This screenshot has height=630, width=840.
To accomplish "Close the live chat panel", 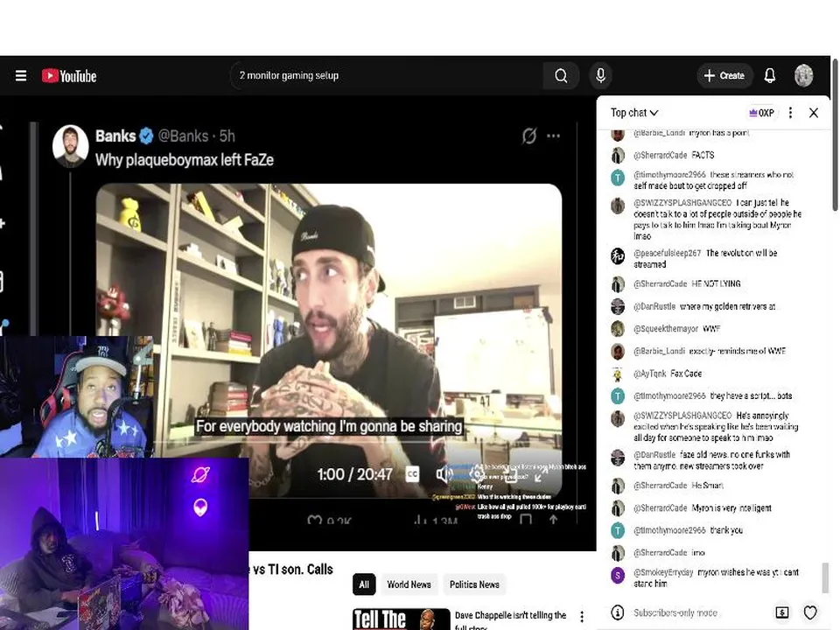I will 813,113.
